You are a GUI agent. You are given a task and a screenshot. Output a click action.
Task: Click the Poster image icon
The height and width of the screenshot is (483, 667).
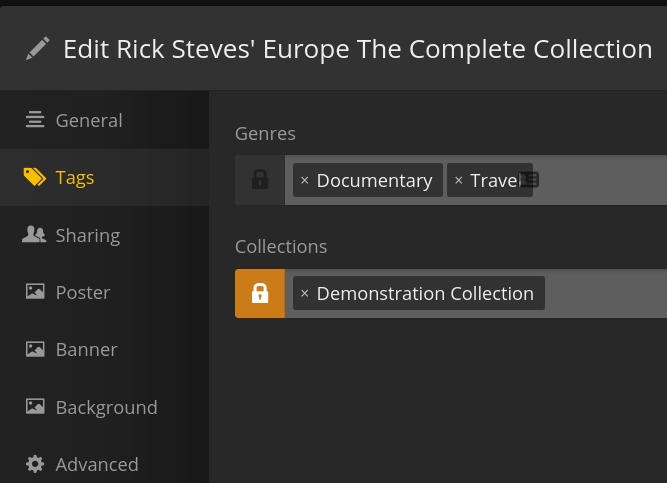(x=35, y=292)
